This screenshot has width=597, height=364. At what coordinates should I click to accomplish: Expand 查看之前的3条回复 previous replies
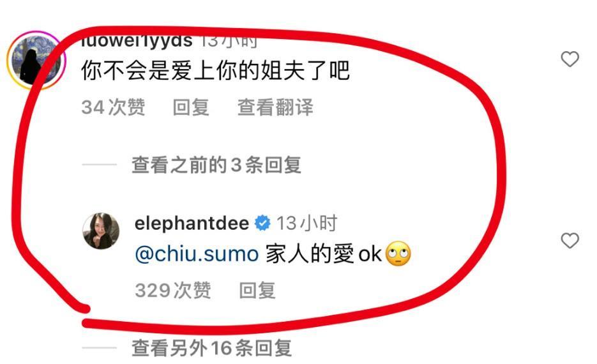tap(216, 165)
